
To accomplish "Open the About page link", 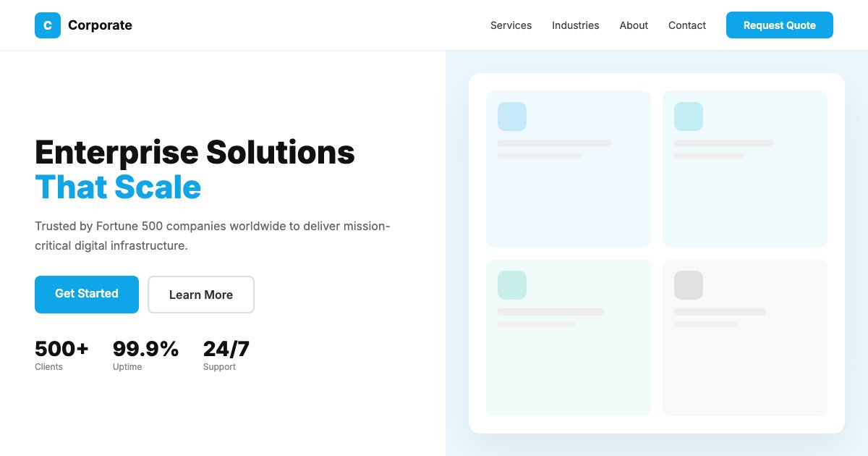I will pyautogui.click(x=634, y=25).
